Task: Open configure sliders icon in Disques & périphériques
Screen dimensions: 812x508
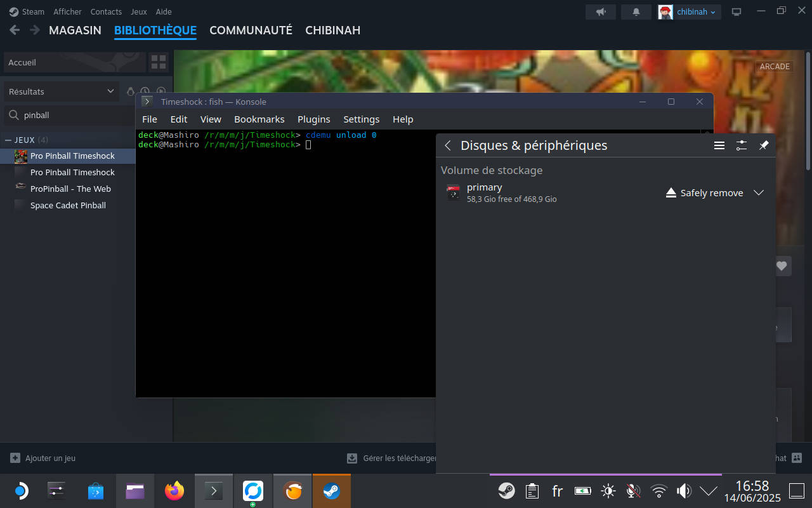Action: click(742, 145)
